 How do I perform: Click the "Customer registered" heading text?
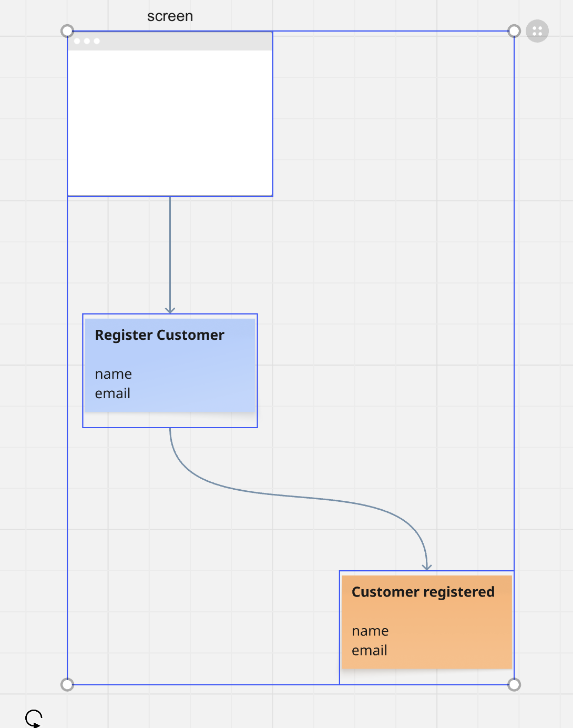(x=423, y=592)
